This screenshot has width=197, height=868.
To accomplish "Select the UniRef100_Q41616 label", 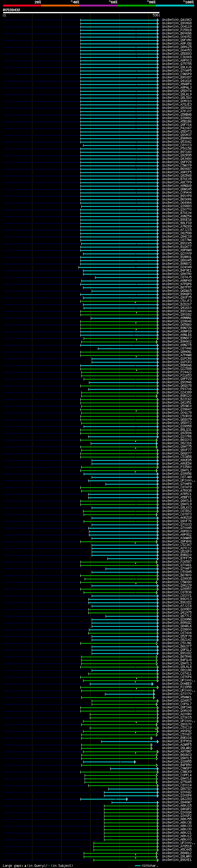I will point(177,81).
